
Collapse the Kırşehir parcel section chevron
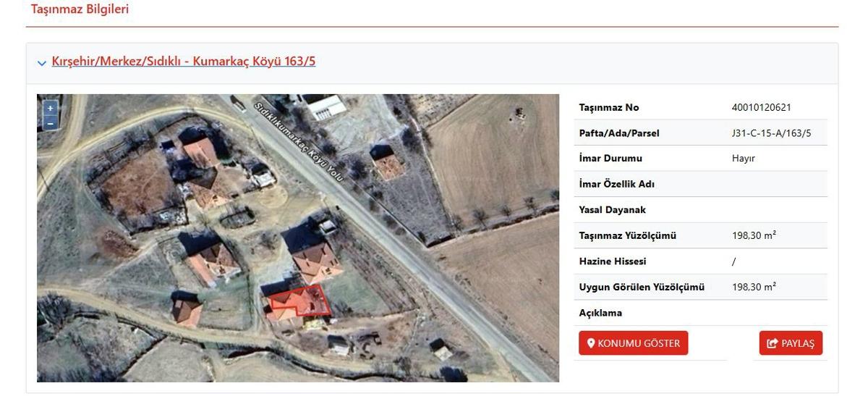tap(42, 63)
